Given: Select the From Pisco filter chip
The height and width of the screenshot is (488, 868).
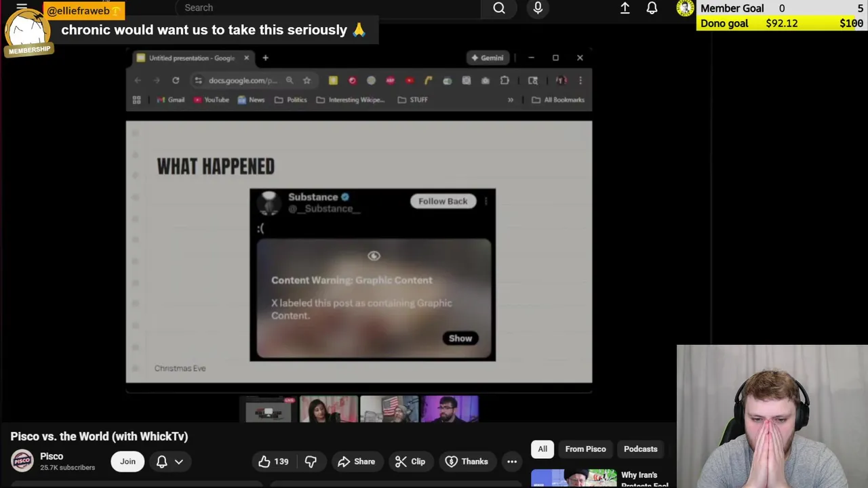Looking at the screenshot, I should [x=586, y=449].
